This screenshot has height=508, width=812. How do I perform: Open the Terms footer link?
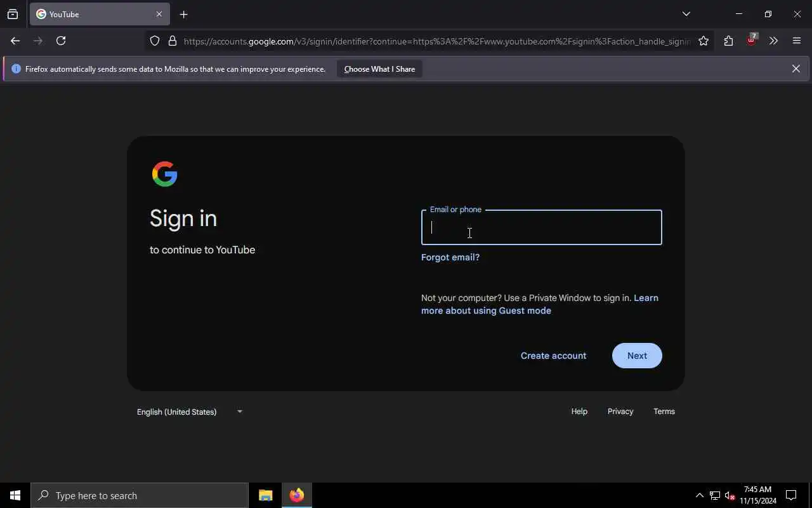664,411
